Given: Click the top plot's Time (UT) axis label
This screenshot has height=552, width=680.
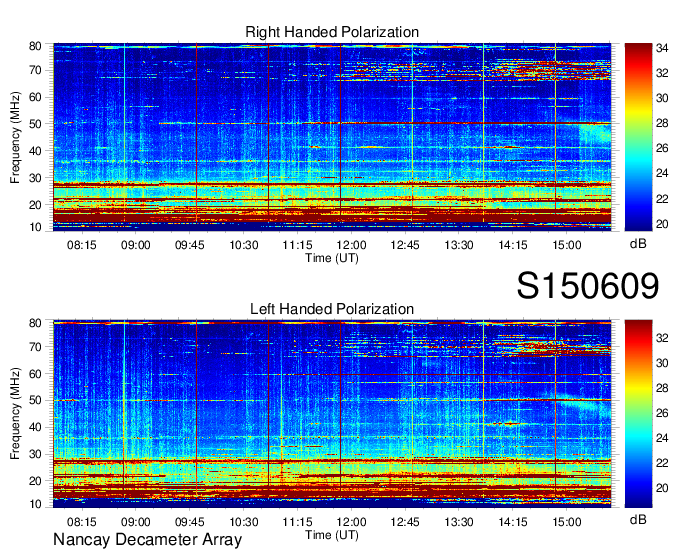Looking at the screenshot, I should [332, 258].
